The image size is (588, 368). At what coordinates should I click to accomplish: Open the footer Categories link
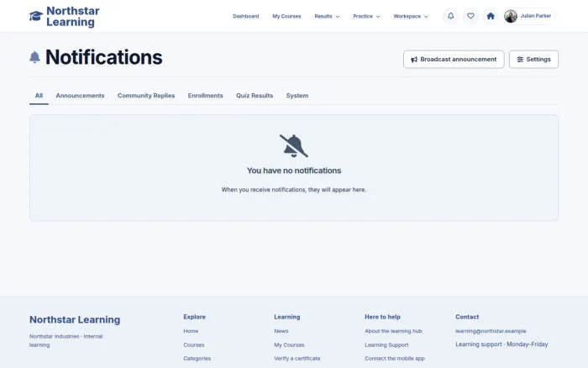click(x=197, y=359)
